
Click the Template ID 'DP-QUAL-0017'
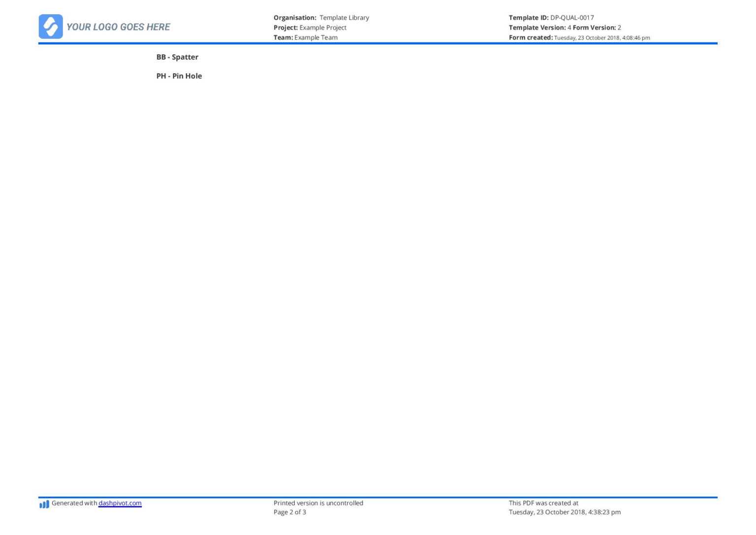(x=572, y=18)
